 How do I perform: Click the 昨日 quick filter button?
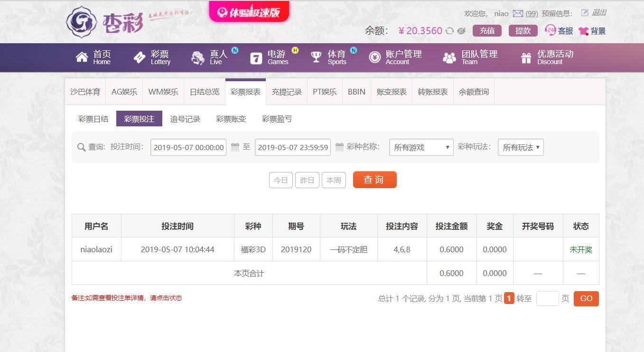(x=308, y=180)
